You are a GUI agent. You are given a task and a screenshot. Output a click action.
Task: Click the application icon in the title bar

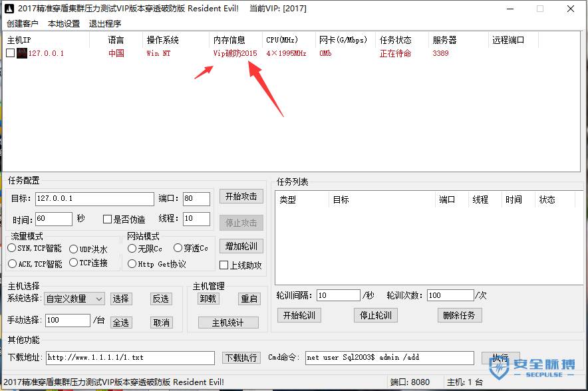[x=8, y=9]
